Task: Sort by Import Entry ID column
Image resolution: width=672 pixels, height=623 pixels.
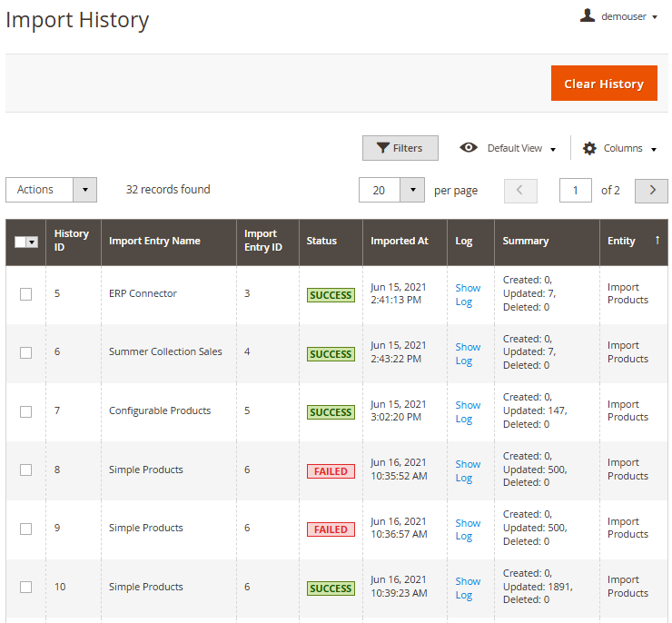Action: pos(267,242)
